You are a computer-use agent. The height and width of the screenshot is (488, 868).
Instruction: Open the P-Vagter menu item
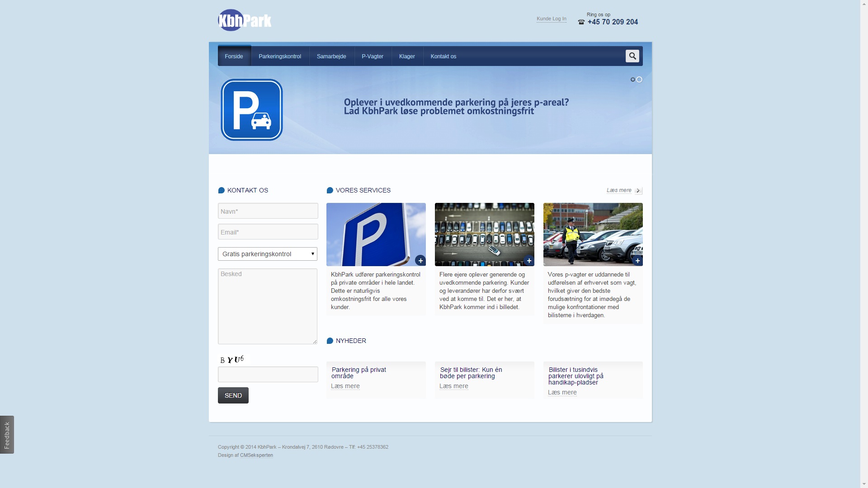pyautogui.click(x=373, y=56)
